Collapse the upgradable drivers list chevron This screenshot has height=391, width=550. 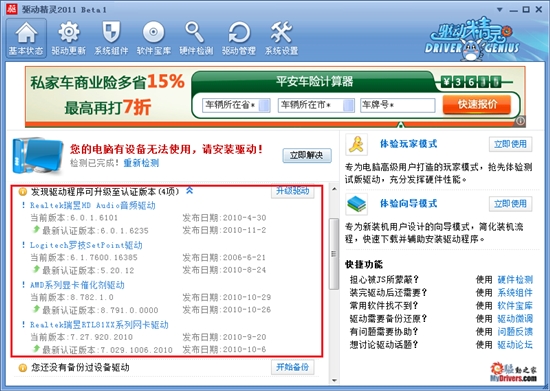pos(189,190)
